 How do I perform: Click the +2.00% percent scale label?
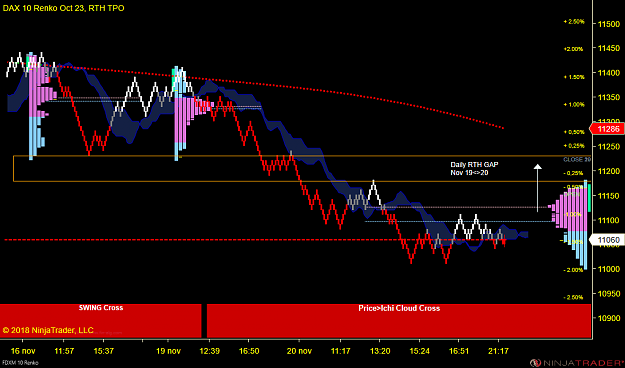pyautogui.click(x=574, y=49)
